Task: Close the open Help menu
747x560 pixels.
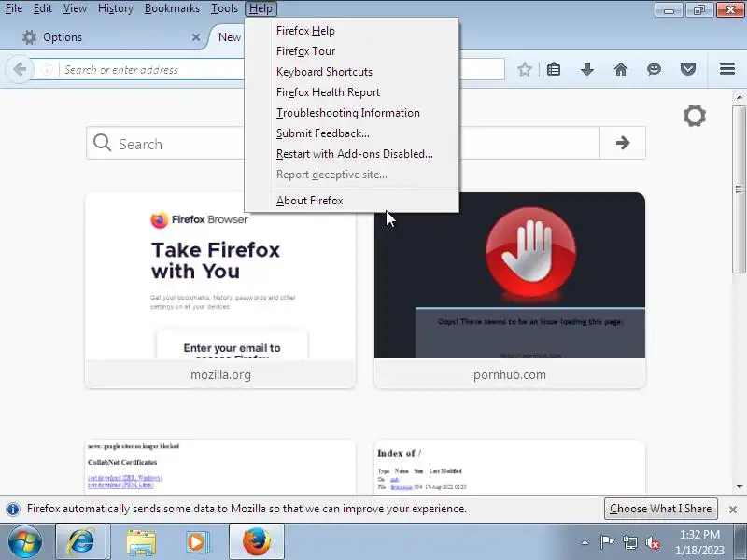Action: click(x=261, y=8)
